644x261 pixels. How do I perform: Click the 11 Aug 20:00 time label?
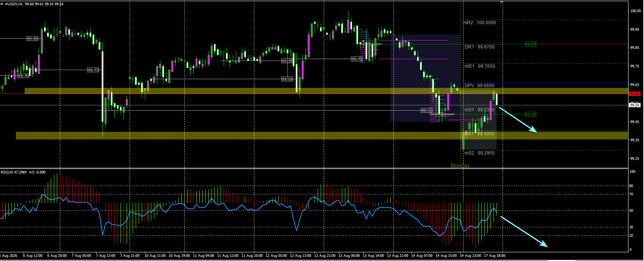pos(252,256)
